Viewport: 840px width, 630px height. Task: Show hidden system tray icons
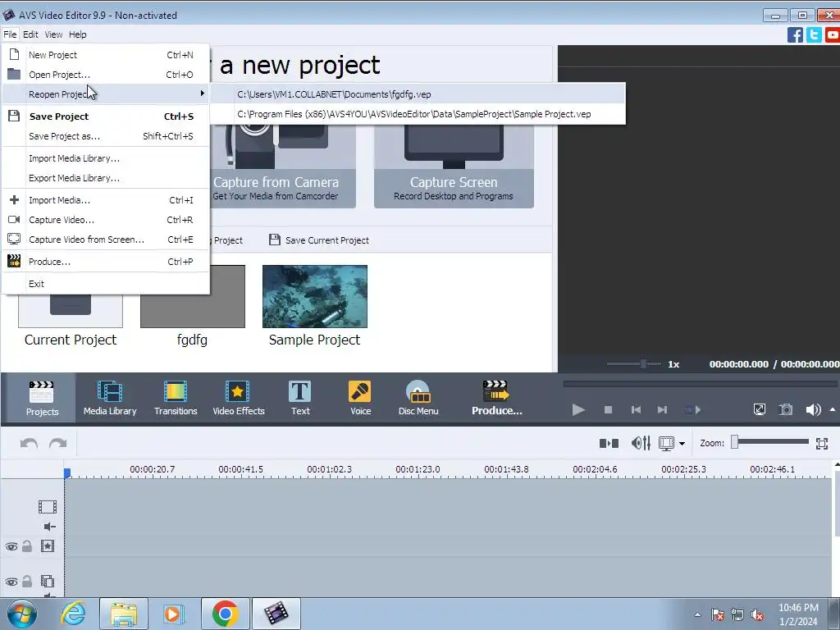tap(697, 614)
